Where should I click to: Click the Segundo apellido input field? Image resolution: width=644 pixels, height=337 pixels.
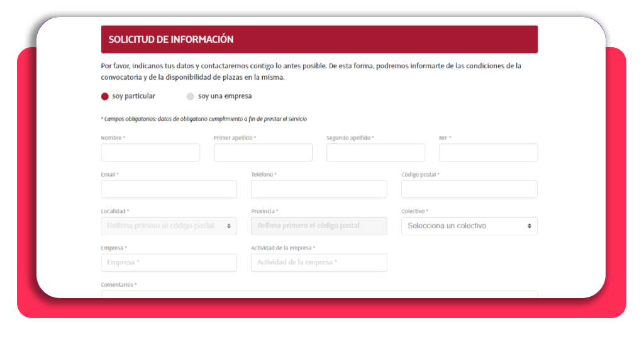click(376, 152)
